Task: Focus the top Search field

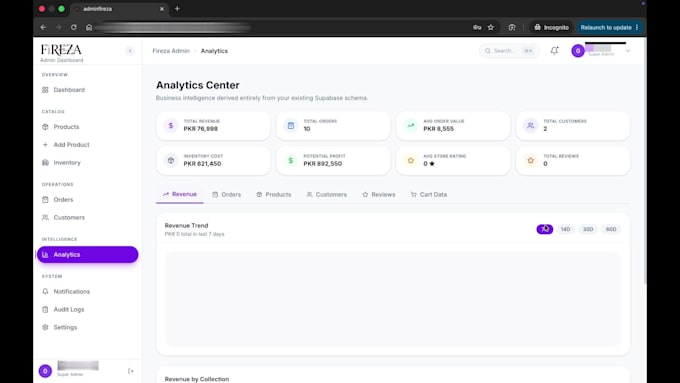Action: click(x=509, y=51)
